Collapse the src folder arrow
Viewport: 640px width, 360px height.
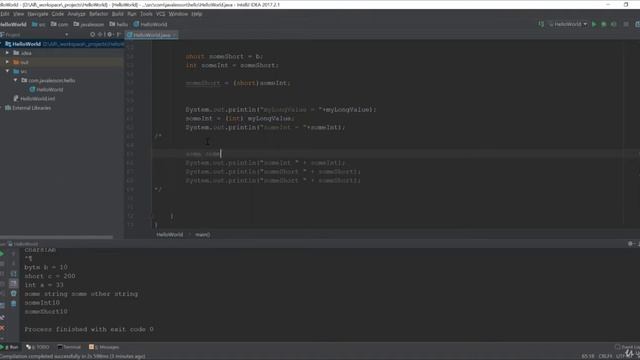pyautogui.click(x=7, y=71)
